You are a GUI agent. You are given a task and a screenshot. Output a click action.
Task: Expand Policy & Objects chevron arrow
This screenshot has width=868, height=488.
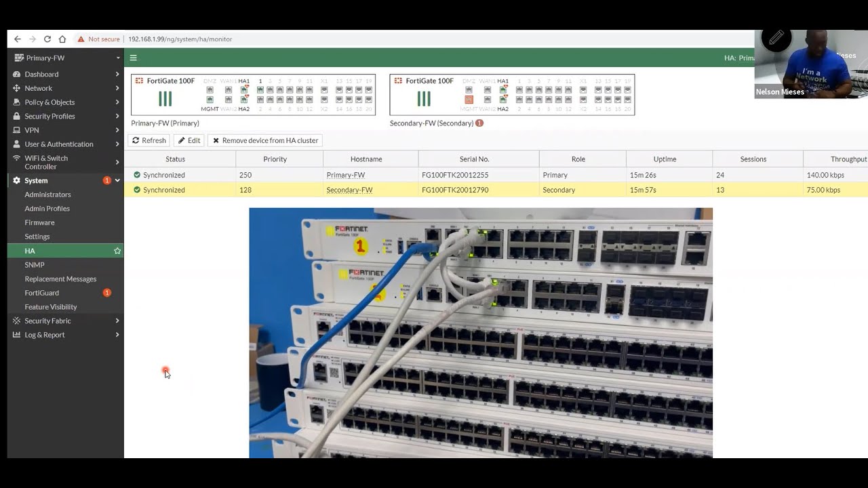point(117,102)
